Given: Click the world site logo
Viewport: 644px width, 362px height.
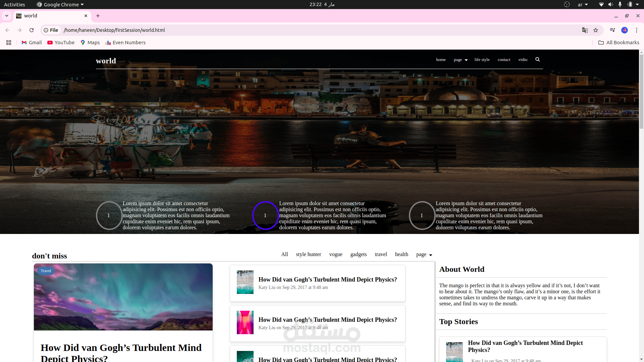Looking at the screenshot, I should [x=106, y=61].
